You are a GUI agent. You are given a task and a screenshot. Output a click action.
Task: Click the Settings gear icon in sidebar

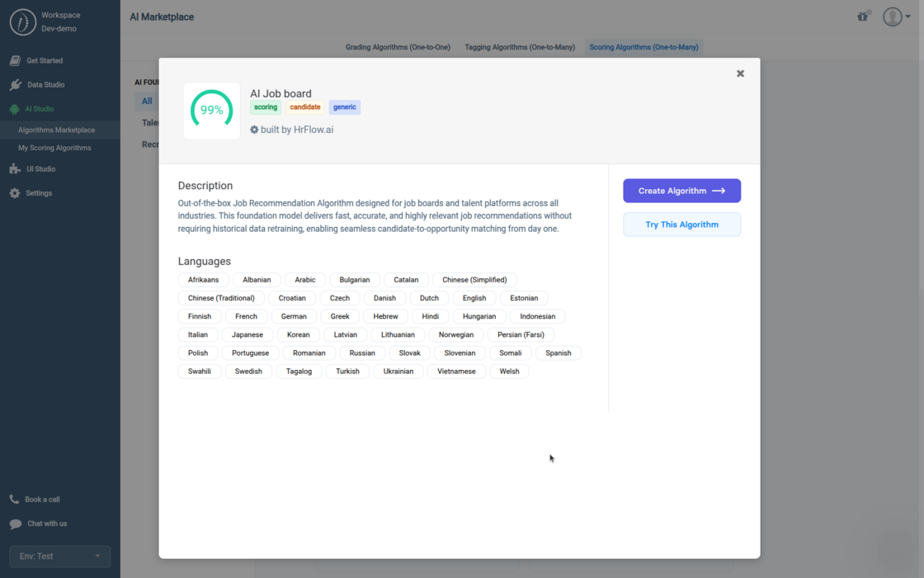[x=15, y=193]
